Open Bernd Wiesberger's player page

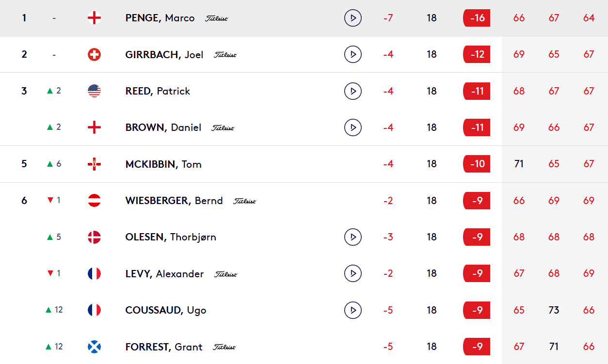174,201
